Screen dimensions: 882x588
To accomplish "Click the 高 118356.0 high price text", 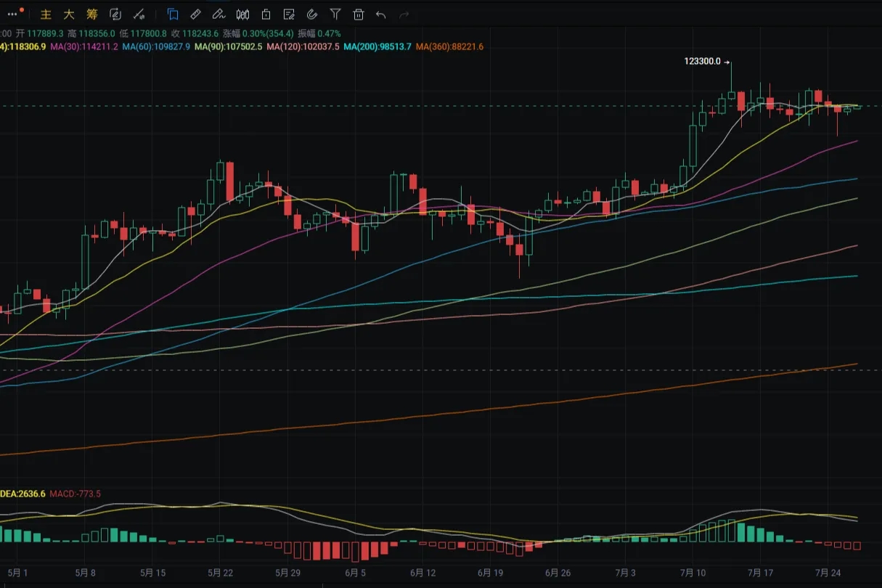I will (x=91, y=33).
